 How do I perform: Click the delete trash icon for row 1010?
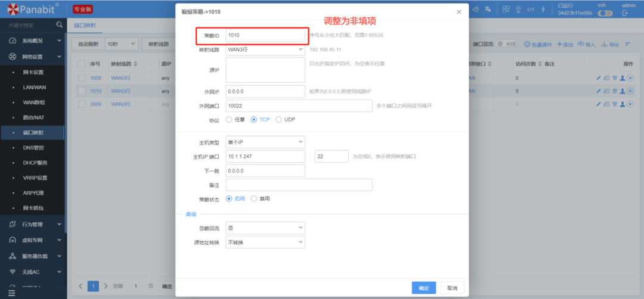(x=615, y=91)
